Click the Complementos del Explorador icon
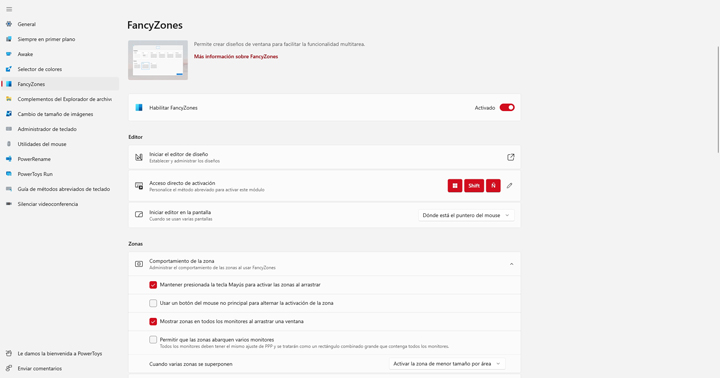 click(9, 99)
